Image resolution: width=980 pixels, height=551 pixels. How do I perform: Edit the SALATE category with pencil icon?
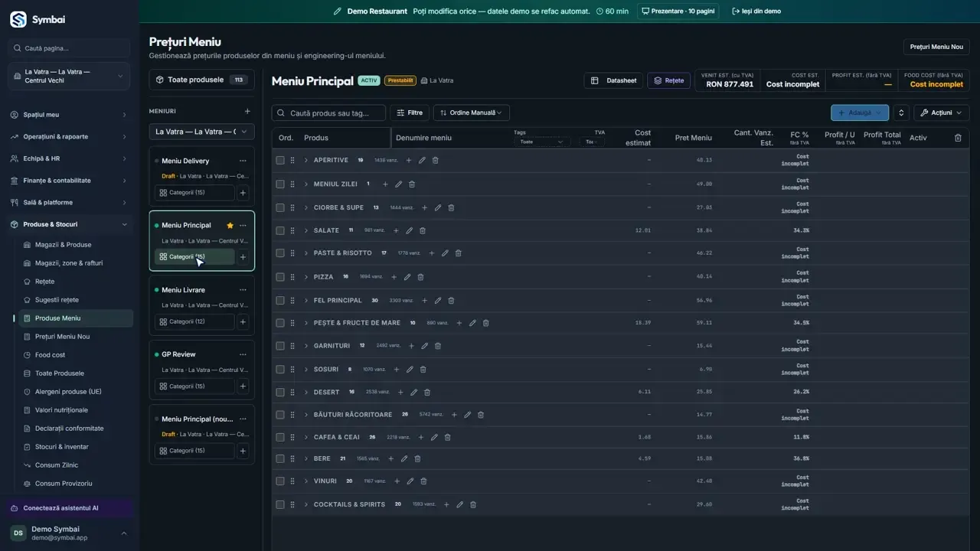tap(409, 230)
